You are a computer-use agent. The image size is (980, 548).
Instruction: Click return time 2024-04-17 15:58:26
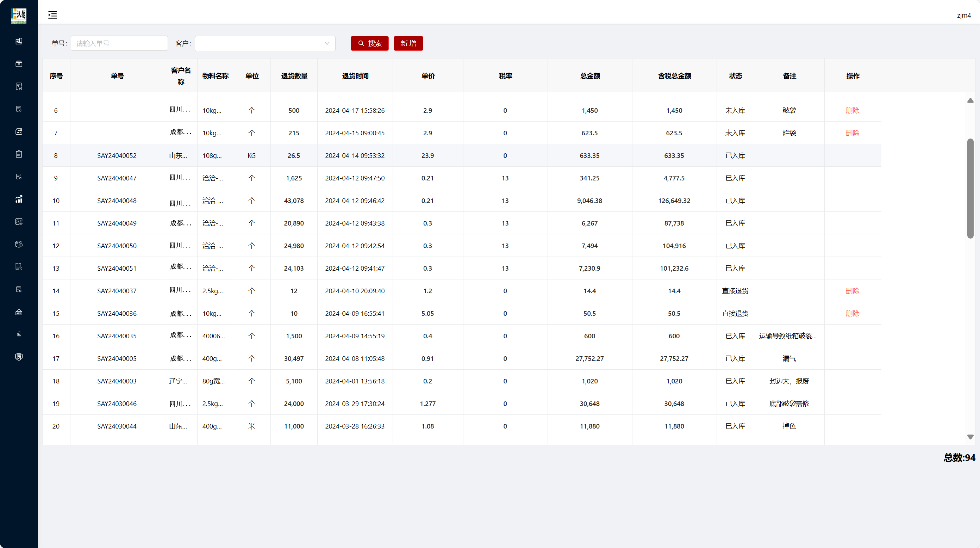355,110
